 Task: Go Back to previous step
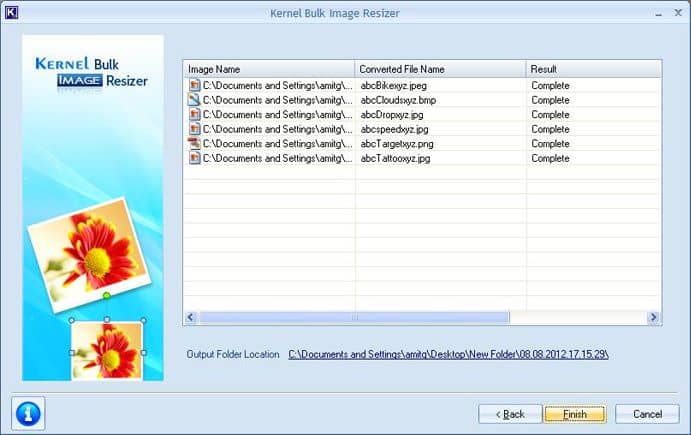point(510,414)
